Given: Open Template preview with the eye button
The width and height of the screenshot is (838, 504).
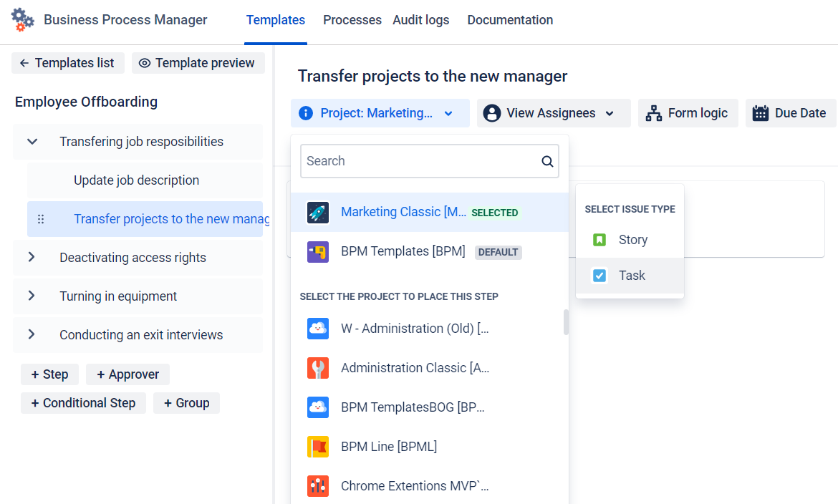Looking at the screenshot, I should (x=197, y=63).
